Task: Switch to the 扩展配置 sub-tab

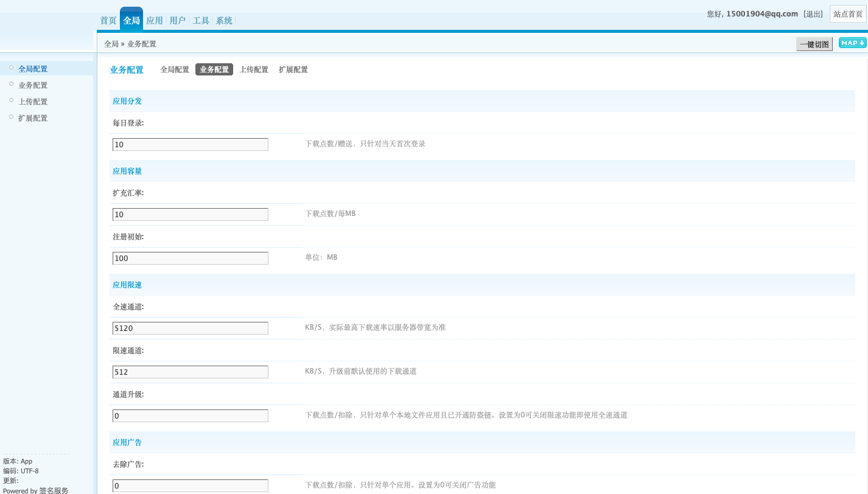Action: pos(293,69)
